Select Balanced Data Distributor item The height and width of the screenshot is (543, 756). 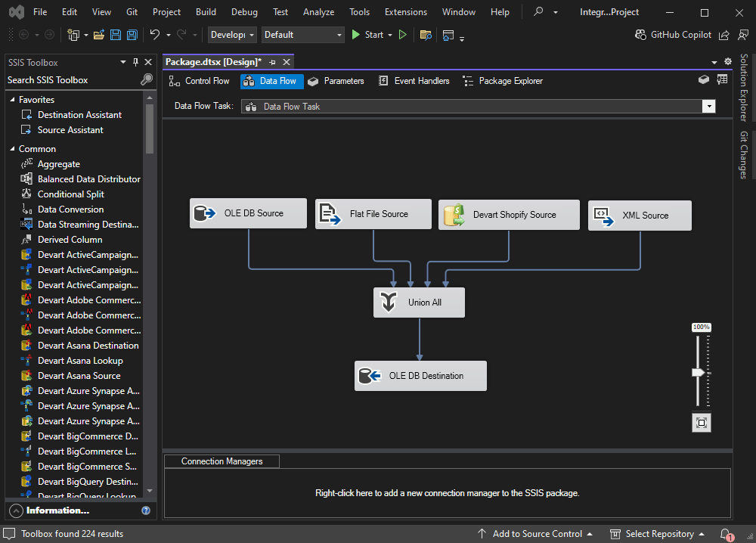(x=89, y=179)
